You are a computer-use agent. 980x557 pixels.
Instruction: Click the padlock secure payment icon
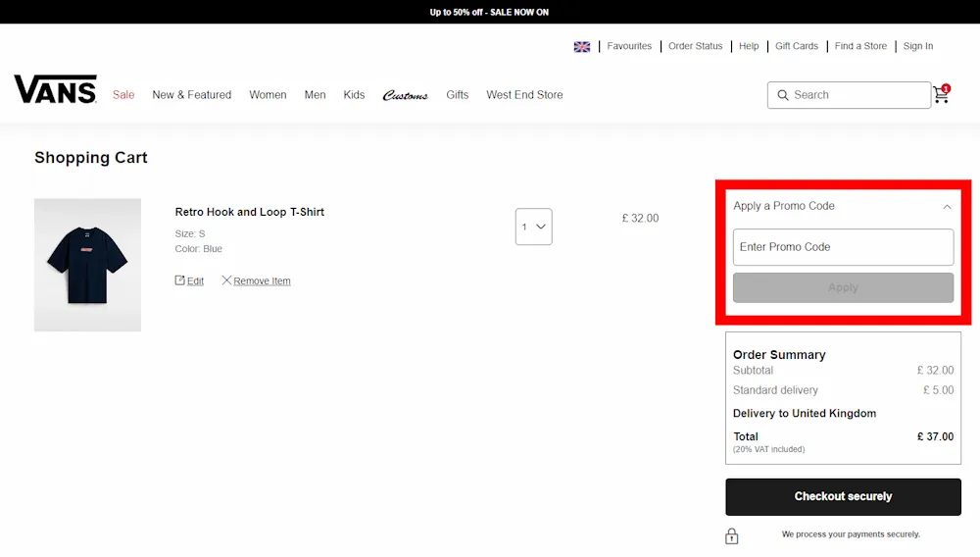[x=732, y=535]
